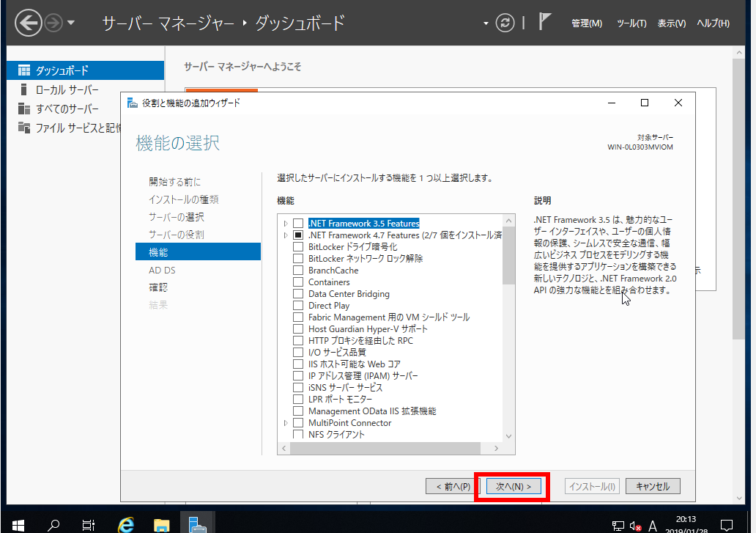The width and height of the screenshot is (756, 533).
Task: Enable the Containers feature checkbox
Action: [298, 282]
